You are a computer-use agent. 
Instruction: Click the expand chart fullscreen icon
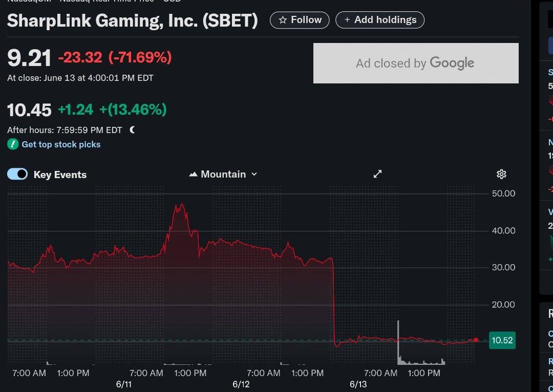pos(378,174)
